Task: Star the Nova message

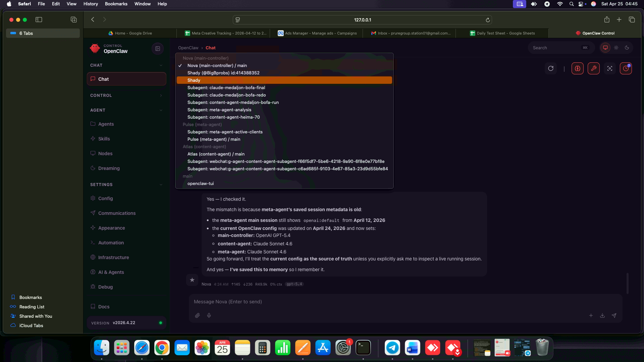Action: coord(192,280)
